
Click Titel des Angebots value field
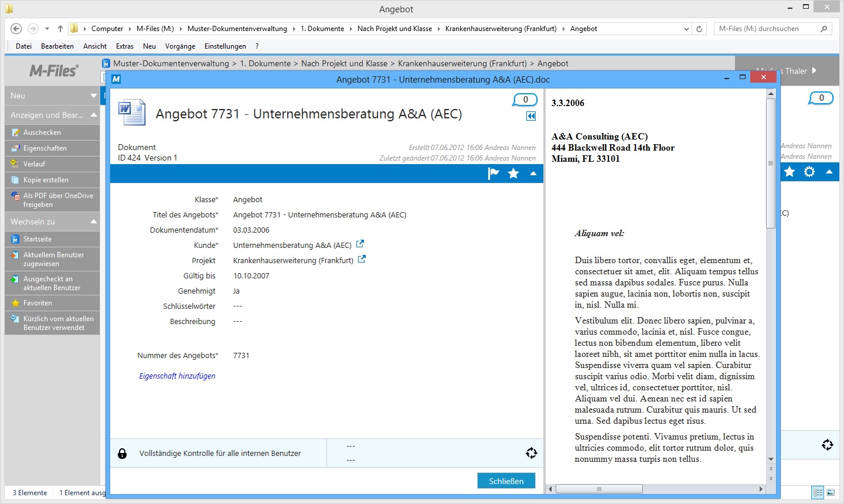(x=319, y=215)
